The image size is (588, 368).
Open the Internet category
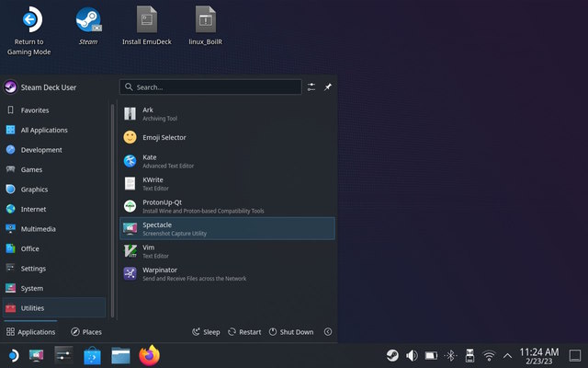(x=54, y=209)
